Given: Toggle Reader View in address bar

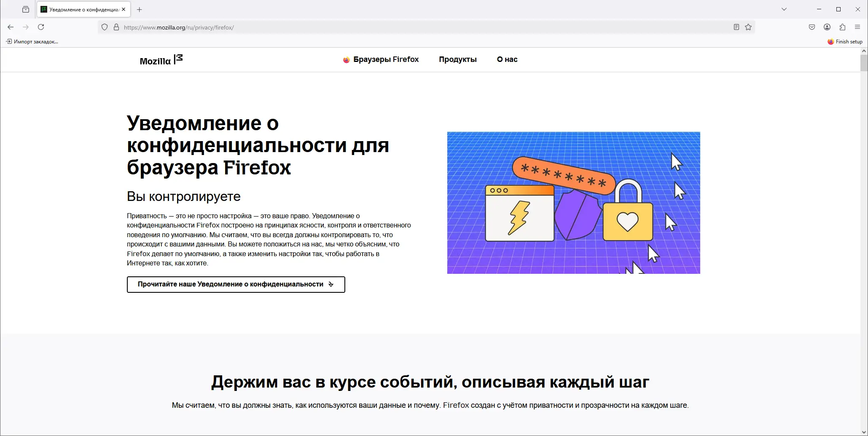Looking at the screenshot, I should coord(736,27).
